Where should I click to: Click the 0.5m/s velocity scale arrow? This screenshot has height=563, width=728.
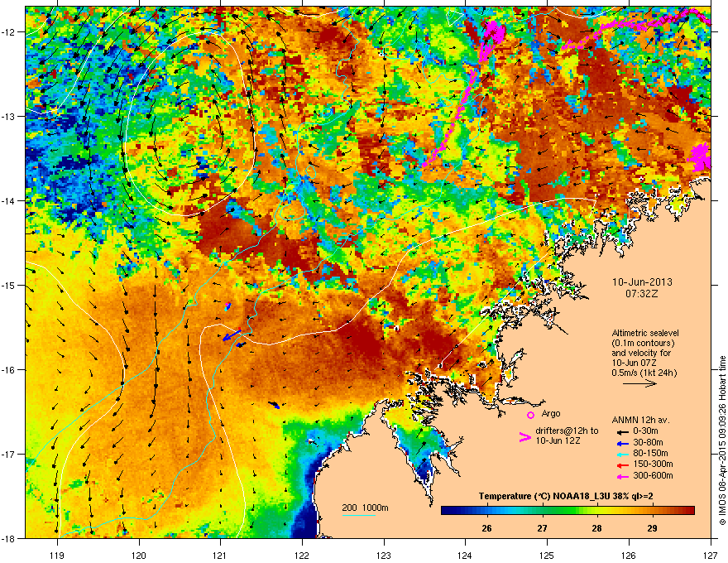click(x=639, y=383)
